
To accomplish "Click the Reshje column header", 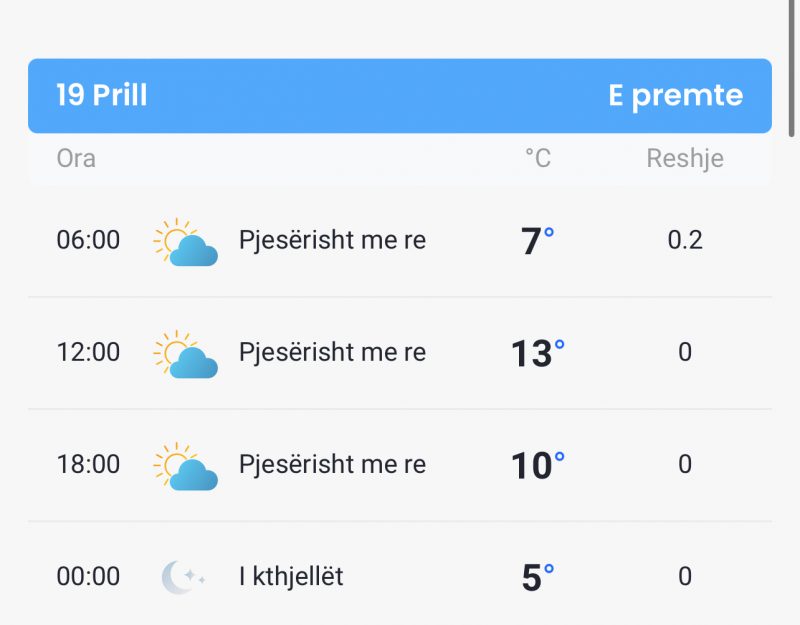I will pos(685,159).
